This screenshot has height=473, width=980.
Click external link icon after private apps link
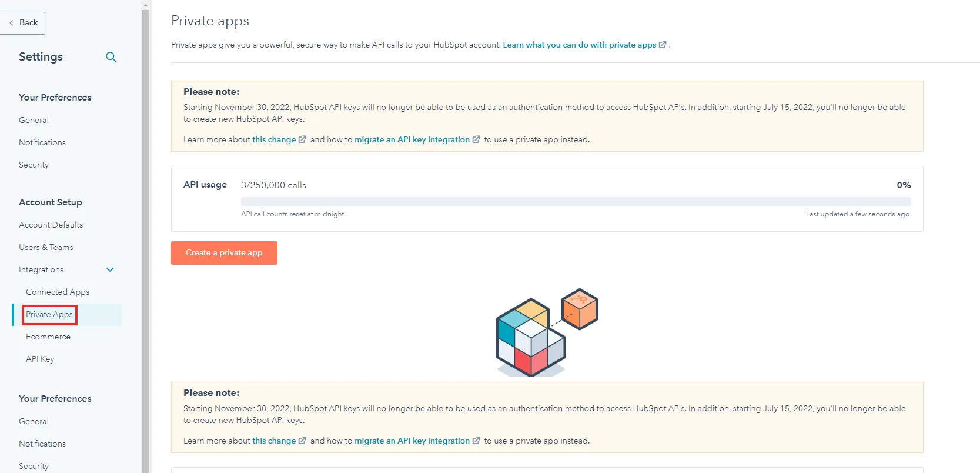pyautogui.click(x=663, y=45)
